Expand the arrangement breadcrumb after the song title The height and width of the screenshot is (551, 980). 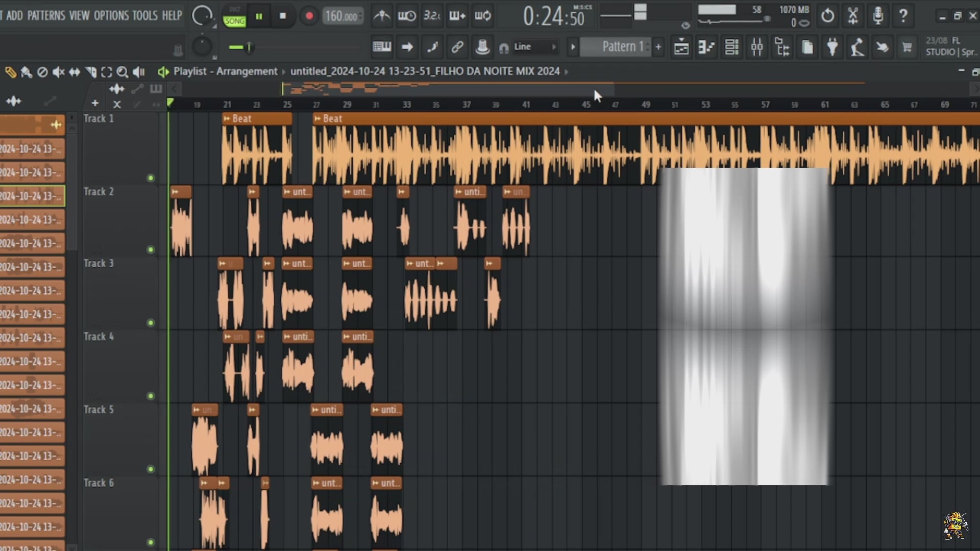click(567, 71)
